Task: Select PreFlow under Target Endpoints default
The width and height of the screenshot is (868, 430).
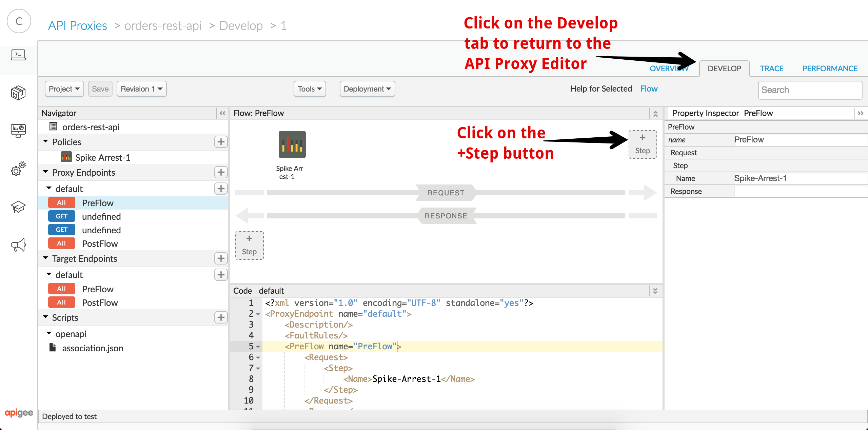Action: [133, 289]
